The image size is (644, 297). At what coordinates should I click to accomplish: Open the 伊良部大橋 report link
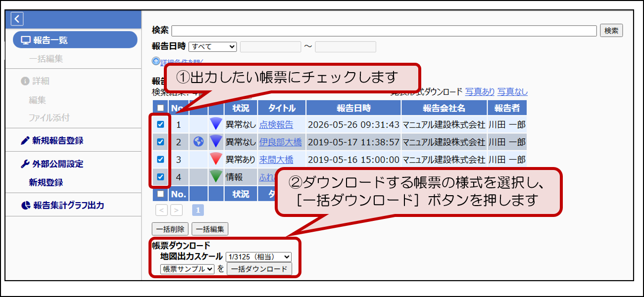(x=280, y=142)
